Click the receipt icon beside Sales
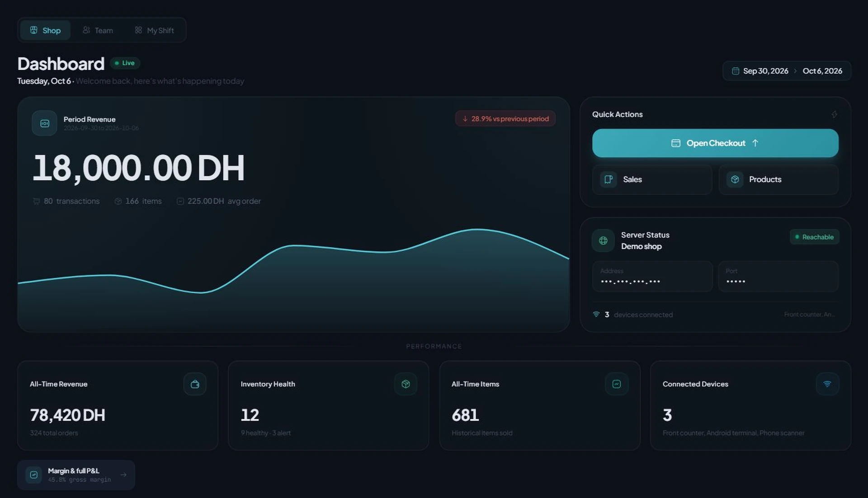 (x=609, y=179)
